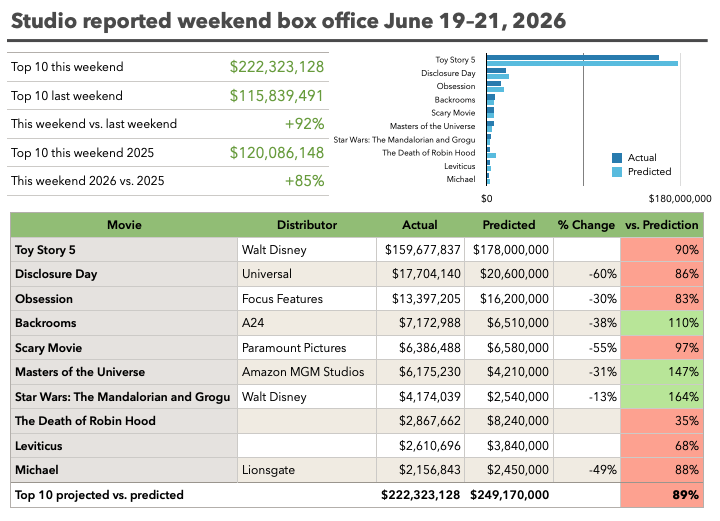Click the dark blue Actual legend swatch
The width and height of the screenshot is (720, 521).
pos(617,158)
